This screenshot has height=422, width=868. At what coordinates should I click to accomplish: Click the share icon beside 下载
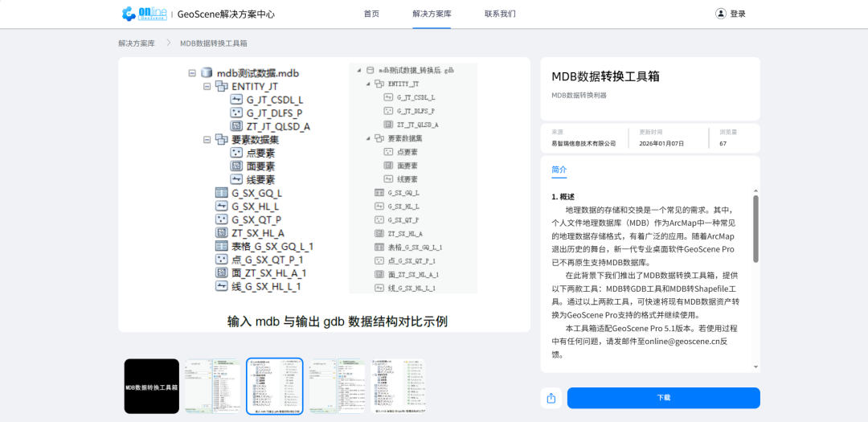pyautogui.click(x=551, y=398)
